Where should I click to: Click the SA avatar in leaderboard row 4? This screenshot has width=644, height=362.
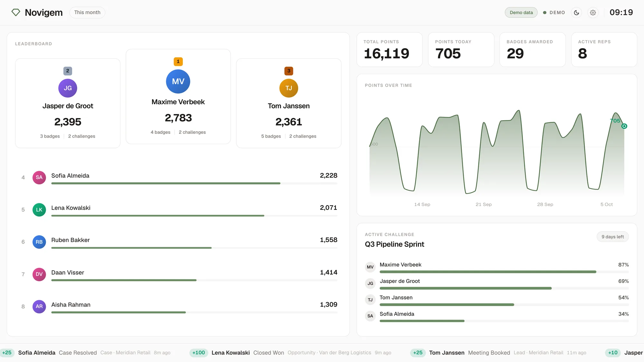[x=39, y=177]
